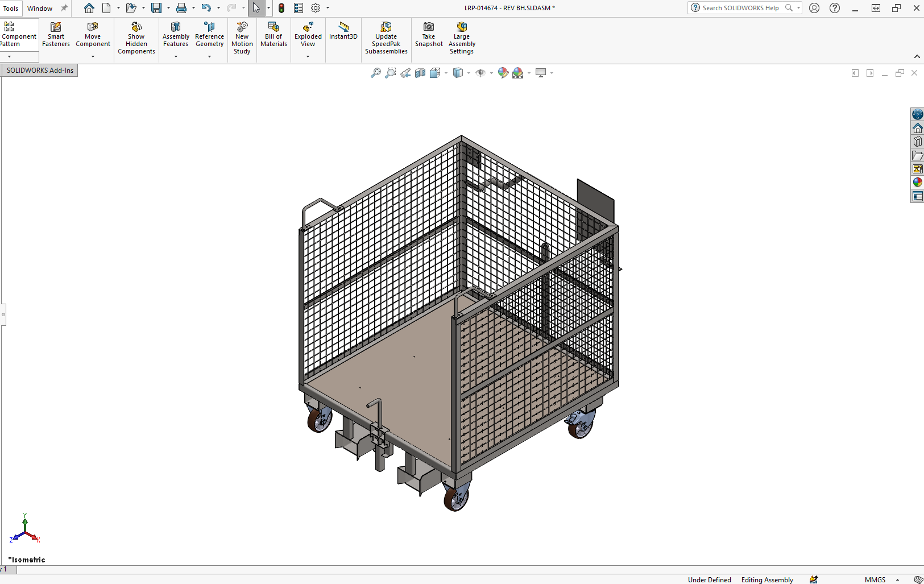Screen dimensions: 924x584
Task: Open the Appearances, Scenes and Decals pane
Action: 917,182
